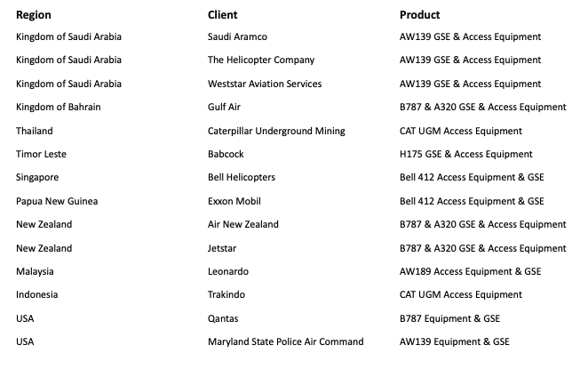Select the Papua New Guinea region cell
This screenshot has height=369, width=588.
tap(57, 201)
